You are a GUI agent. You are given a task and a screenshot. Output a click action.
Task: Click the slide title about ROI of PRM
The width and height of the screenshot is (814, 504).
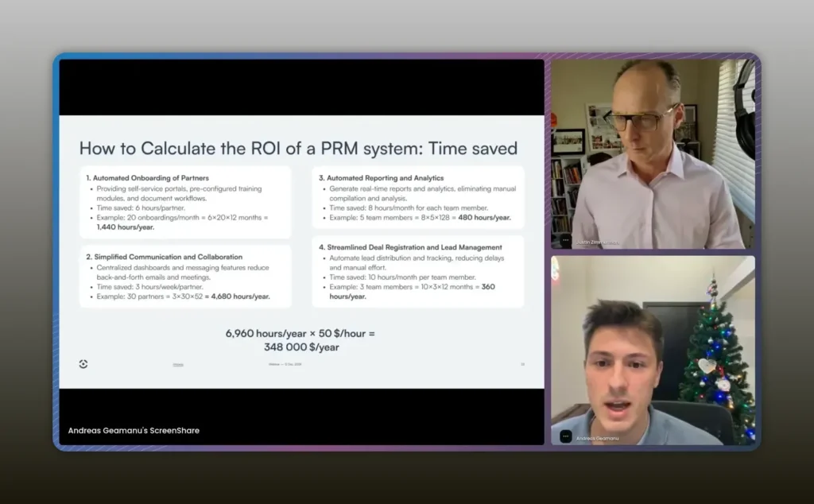(x=298, y=149)
